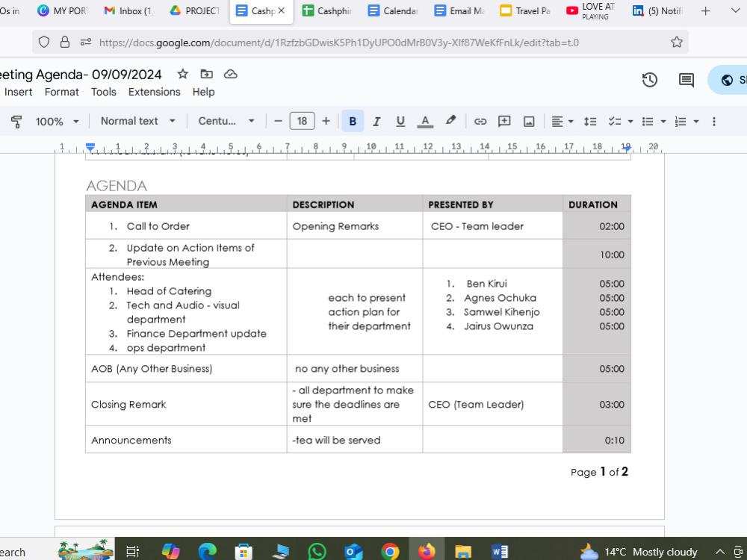Viewport: 747px width, 560px height.
Task: Open Google Chrome from taskbar
Action: (390, 552)
